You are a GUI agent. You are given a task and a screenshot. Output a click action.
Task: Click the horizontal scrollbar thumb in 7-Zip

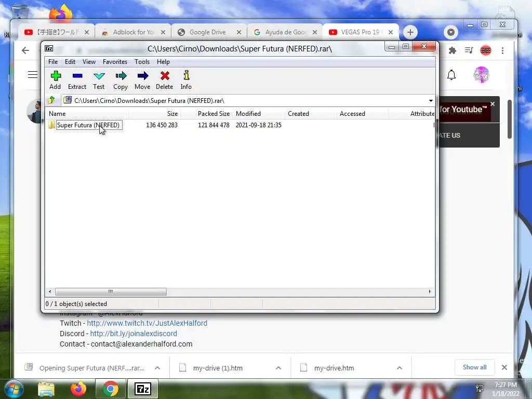[111, 291]
